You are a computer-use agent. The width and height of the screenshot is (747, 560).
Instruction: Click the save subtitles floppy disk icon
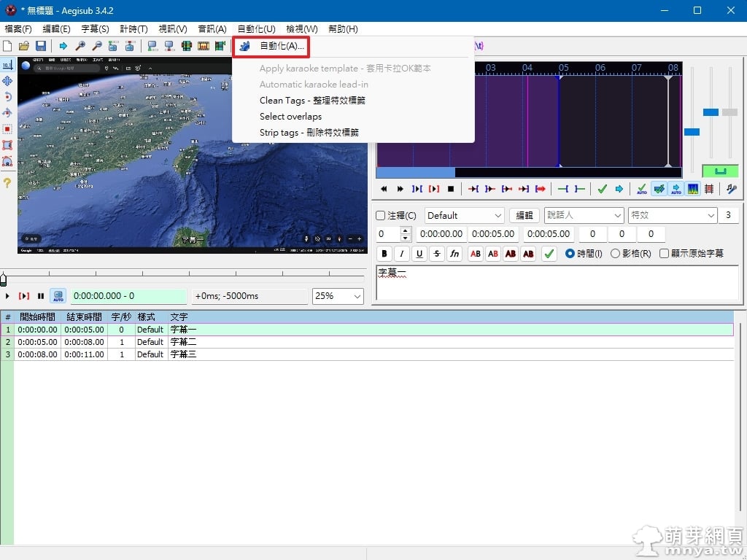click(41, 46)
